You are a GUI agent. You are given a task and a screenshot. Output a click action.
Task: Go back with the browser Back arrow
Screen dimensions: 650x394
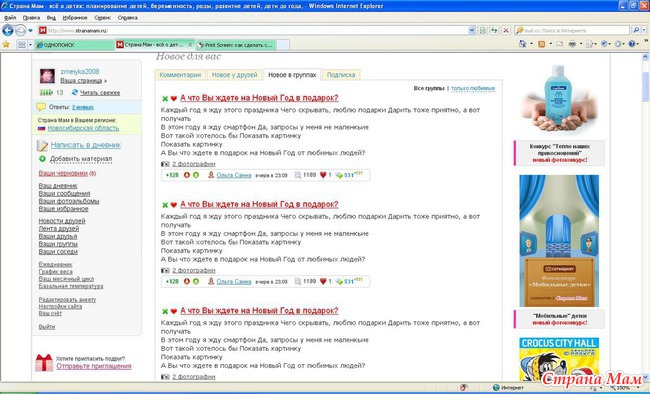click(7, 30)
